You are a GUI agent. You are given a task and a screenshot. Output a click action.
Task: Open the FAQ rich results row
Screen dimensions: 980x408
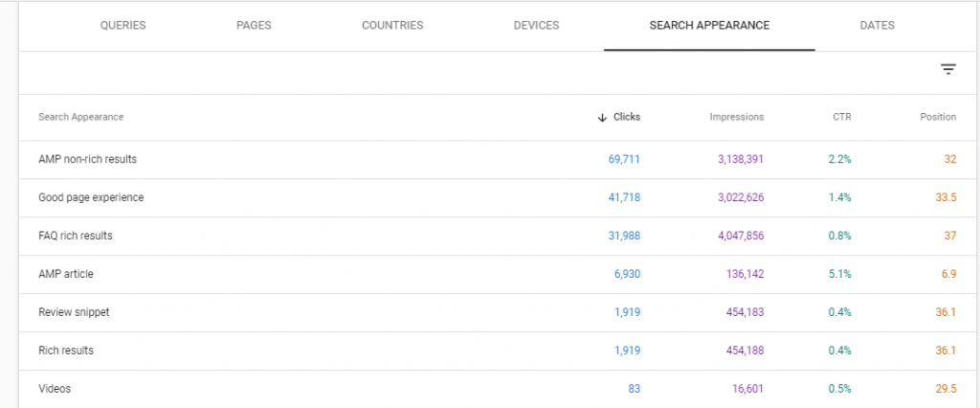click(x=499, y=236)
